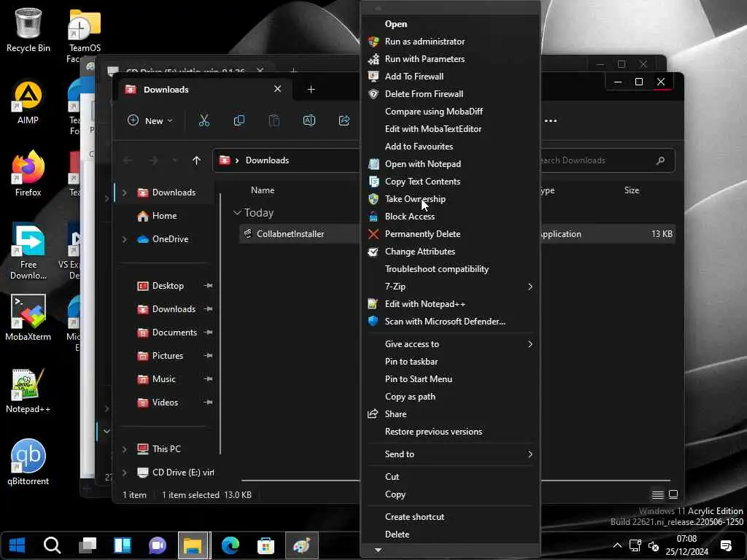Click the Up directory arrow
The image size is (747, 560).
click(196, 160)
